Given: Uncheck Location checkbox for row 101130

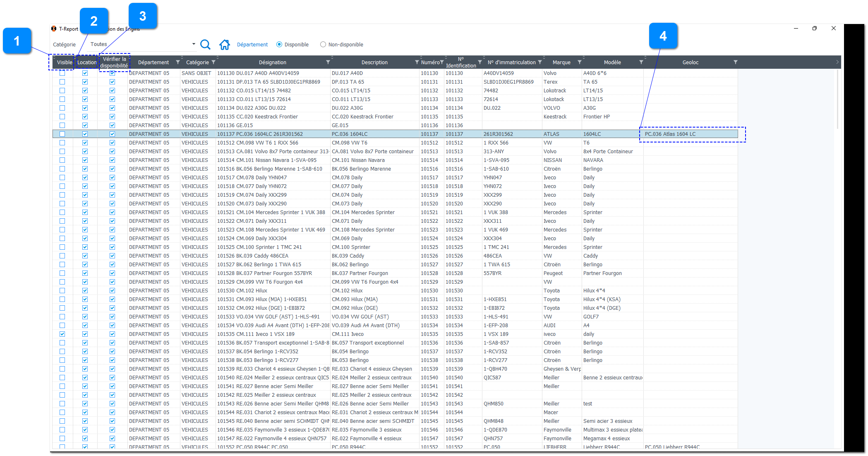Looking at the screenshot, I should pyautogui.click(x=85, y=73).
